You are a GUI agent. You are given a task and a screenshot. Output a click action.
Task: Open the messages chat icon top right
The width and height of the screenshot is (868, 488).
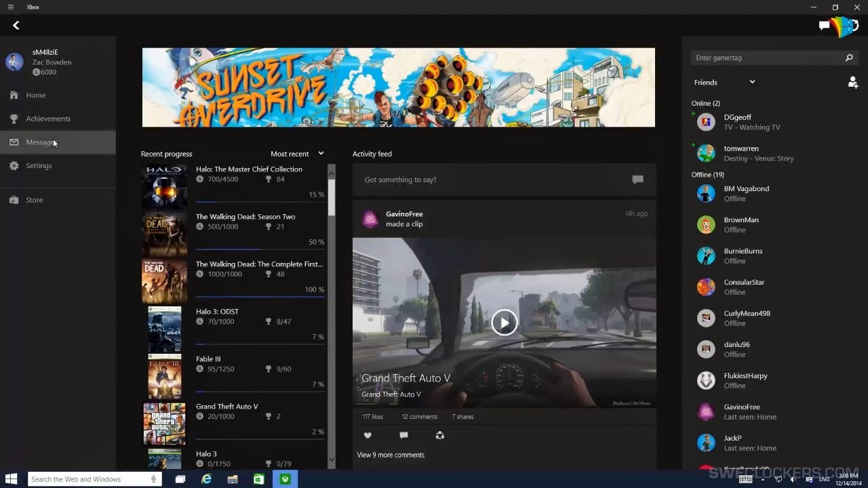[x=825, y=26]
